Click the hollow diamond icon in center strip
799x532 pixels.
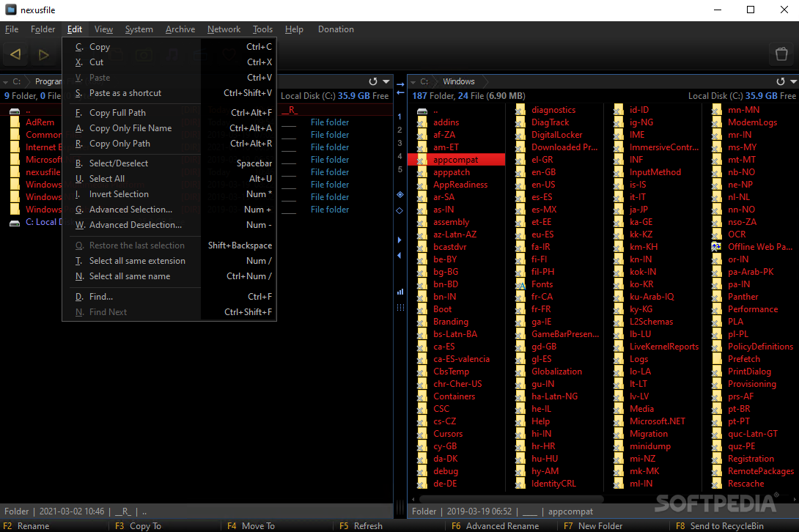point(399,210)
